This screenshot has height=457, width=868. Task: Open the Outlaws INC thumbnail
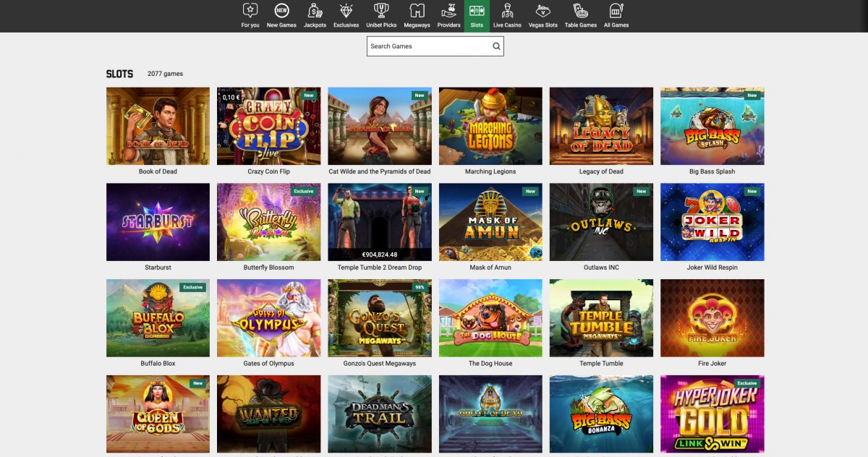click(601, 222)
